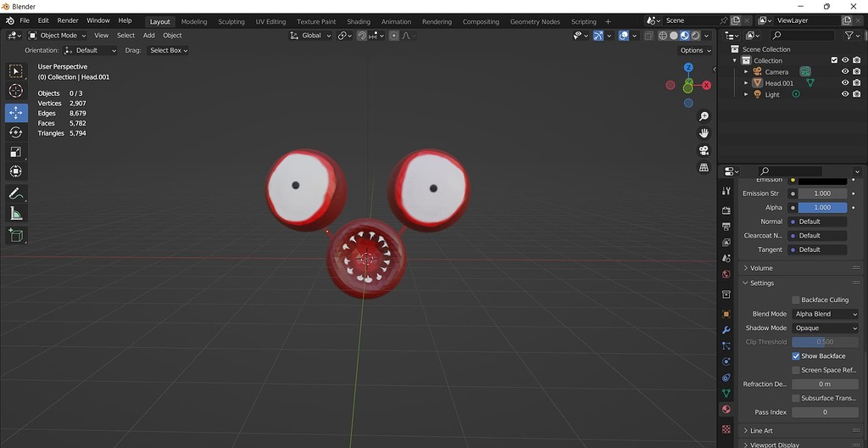Image resolution: width=868 pixels, height=448 pixels.
Task: Switch to the Shading workspace tab
Action: coord(359,21)
